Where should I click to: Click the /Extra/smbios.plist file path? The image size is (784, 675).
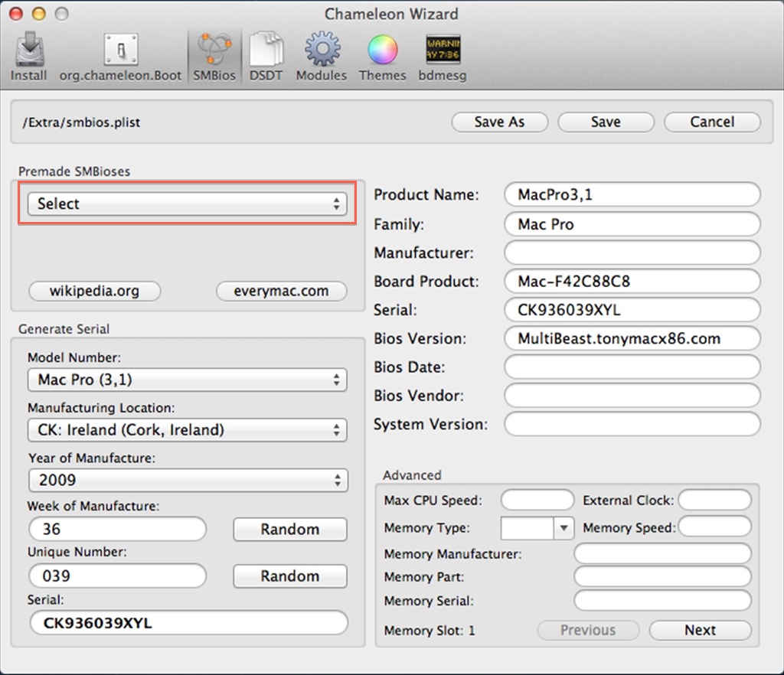click(x=81, y=122)
